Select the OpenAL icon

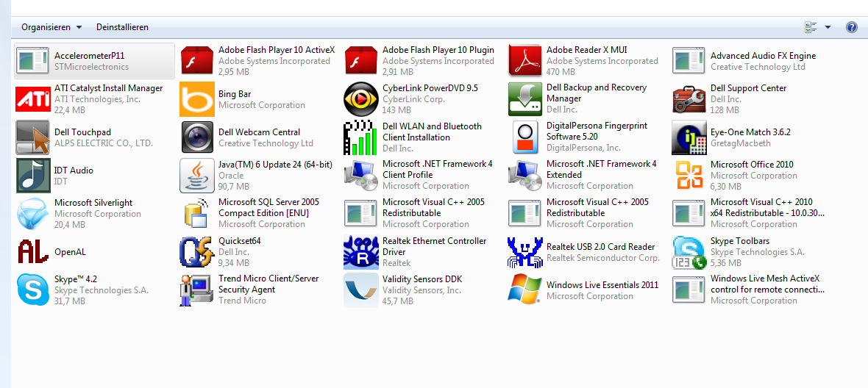click(x=32, y=251)
